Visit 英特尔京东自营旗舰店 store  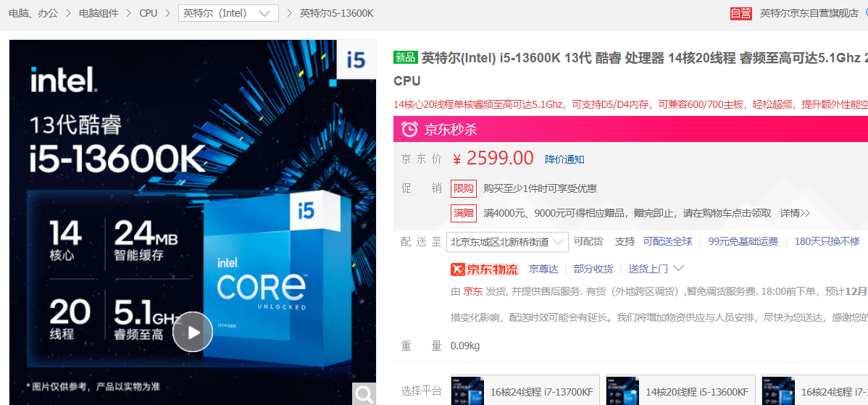tap(809, 13)
